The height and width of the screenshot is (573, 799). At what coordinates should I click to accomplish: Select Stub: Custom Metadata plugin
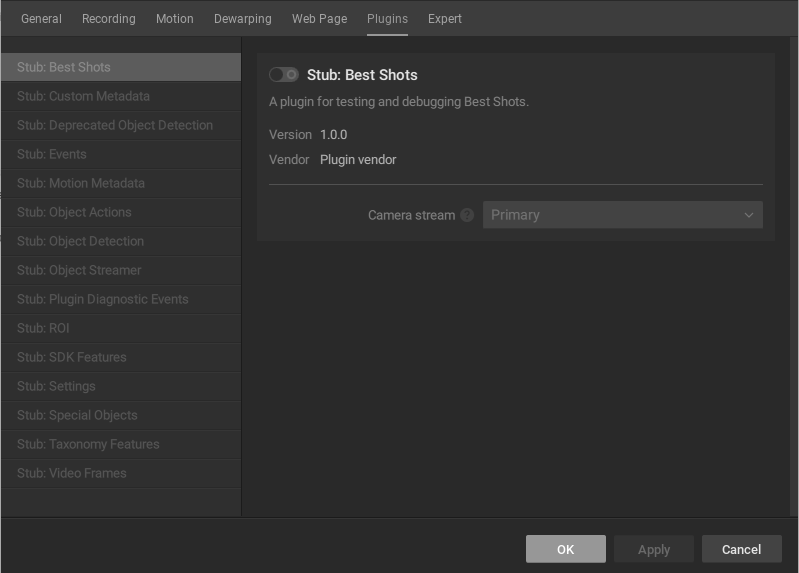click(83, 96)
